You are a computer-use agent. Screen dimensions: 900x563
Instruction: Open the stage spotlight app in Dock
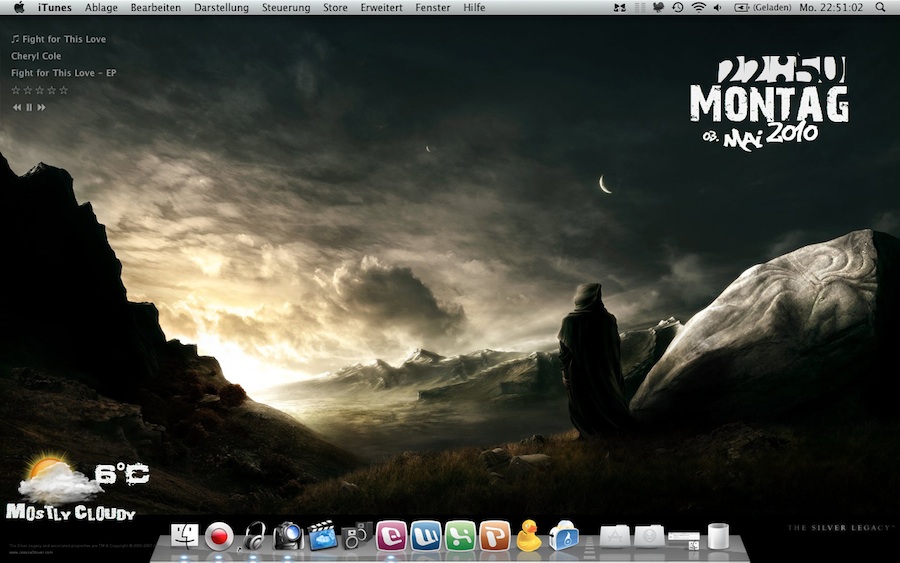click(x=288, y=536)
